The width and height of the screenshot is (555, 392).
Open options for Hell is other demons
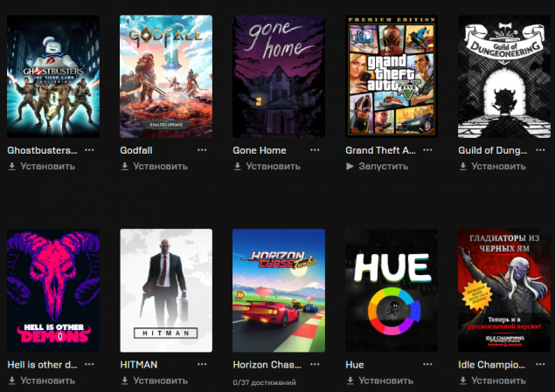tap(89, 364)
